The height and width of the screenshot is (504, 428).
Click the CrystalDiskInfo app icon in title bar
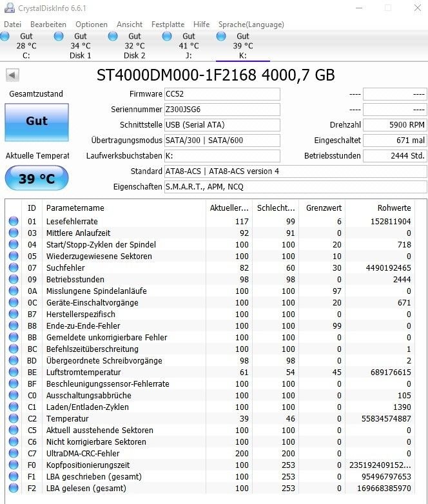9,8
